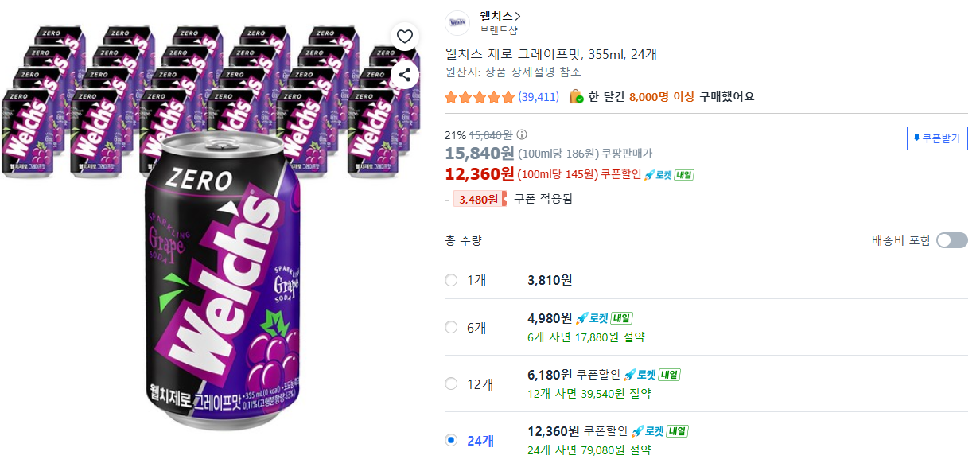The image size is (980, 471).
Task: Click the Welch's brand logo icon
Action: point(457,24)
